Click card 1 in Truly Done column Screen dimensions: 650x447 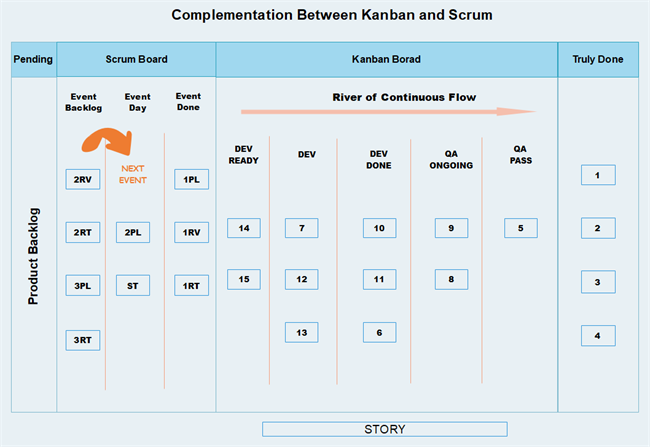(x=598, y=175)
